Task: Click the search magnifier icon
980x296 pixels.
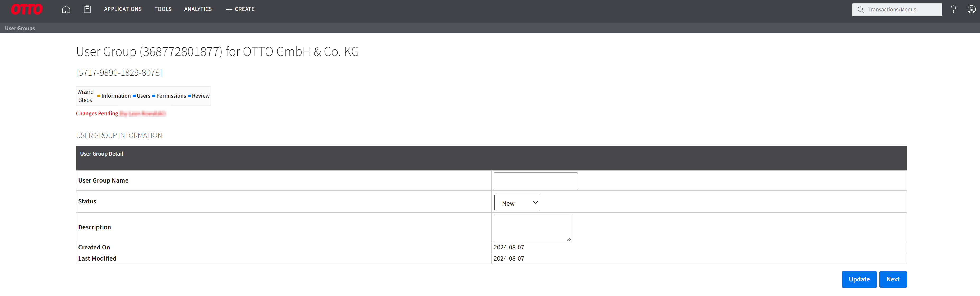Action: pyautogui.click(x=861, y=10)
